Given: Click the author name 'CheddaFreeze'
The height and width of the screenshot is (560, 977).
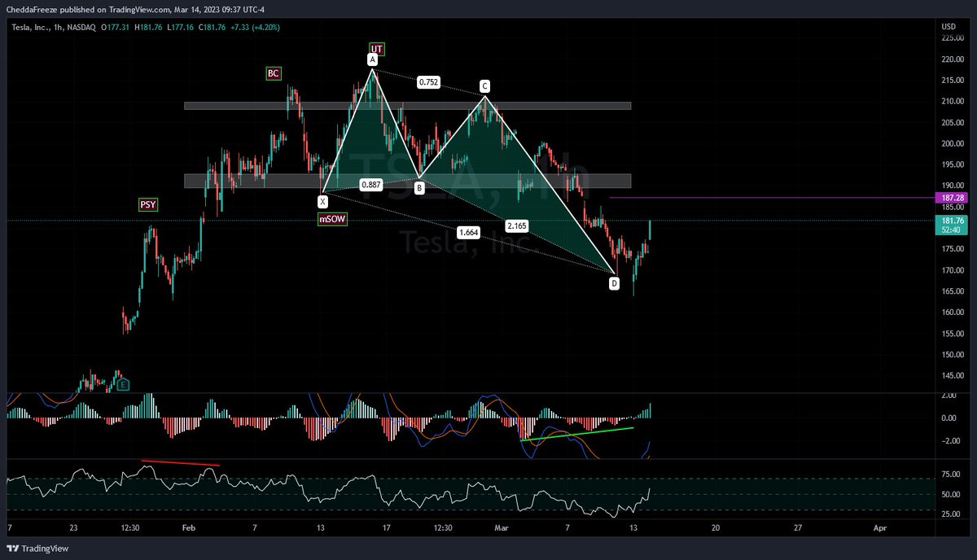Looking at the screenshot, I should [x=30, y=10].
